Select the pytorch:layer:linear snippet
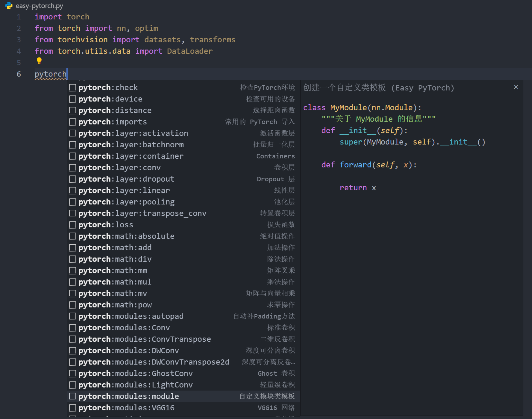 tap(184, 191)
